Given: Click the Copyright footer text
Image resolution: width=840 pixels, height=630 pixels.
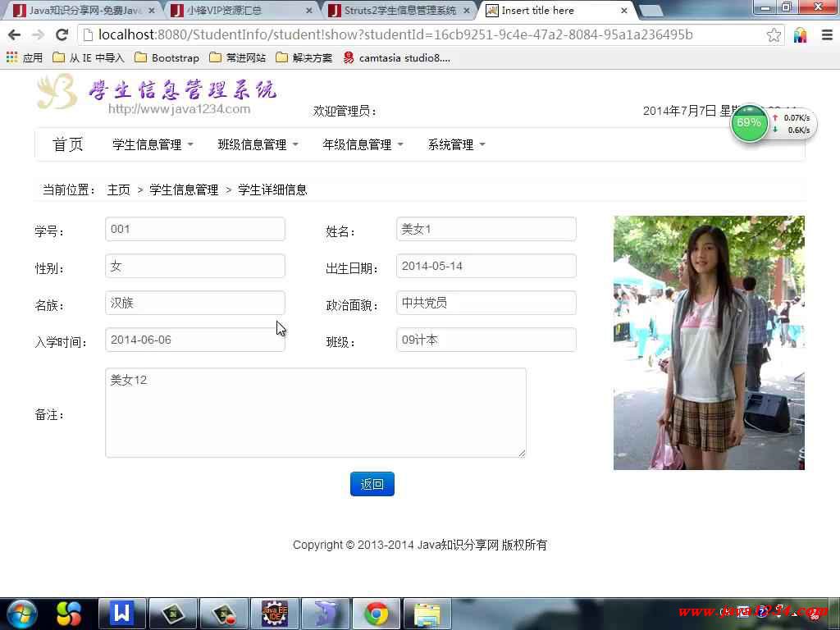Looking at the screenshot, I should [420, 545].
